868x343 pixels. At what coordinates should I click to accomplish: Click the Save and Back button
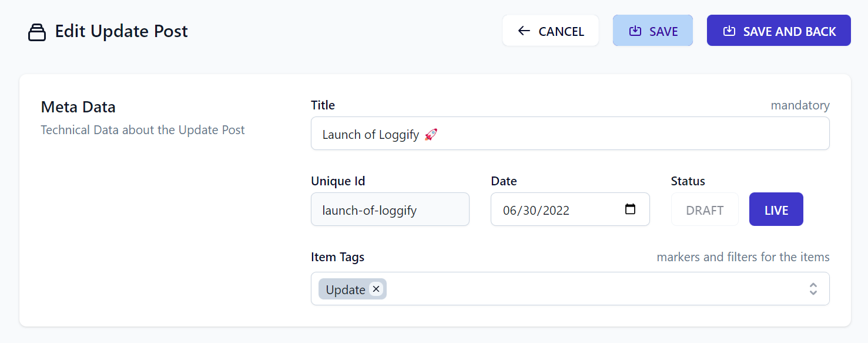pyautogui.click(x=779, y=31)
